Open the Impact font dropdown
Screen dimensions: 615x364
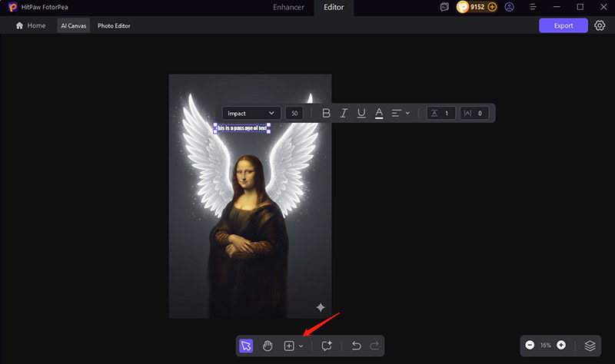[x=251, y=113]
